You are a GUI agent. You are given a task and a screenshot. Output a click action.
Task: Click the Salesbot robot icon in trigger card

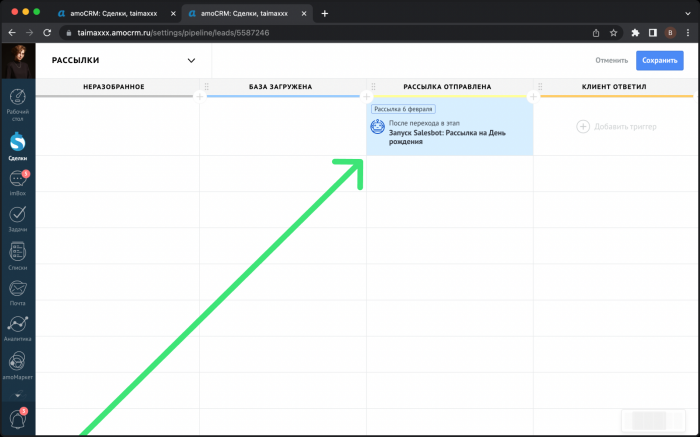pos(377,126)
